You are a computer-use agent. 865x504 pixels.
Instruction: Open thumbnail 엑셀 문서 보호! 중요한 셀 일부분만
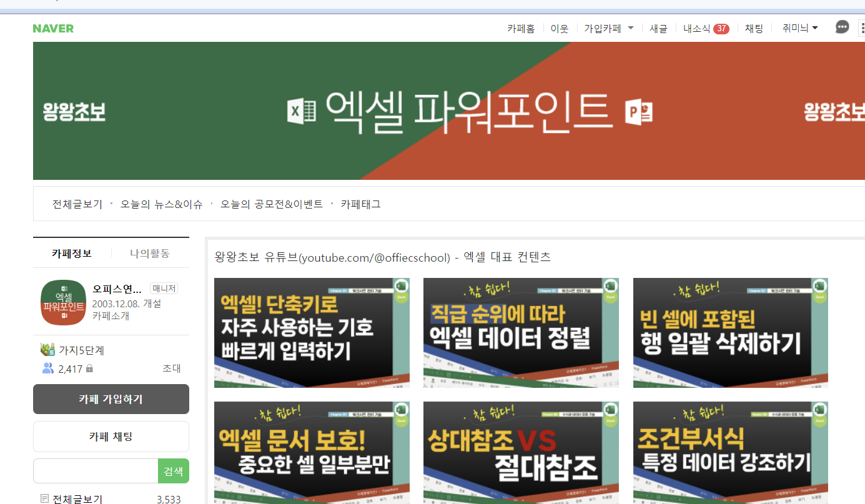click(312, 453)
